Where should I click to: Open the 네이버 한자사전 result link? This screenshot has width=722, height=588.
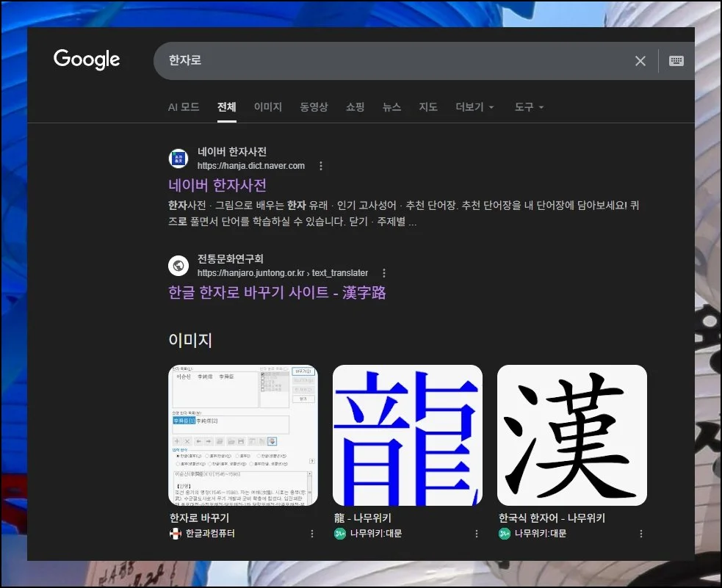(x=216, y=185)
